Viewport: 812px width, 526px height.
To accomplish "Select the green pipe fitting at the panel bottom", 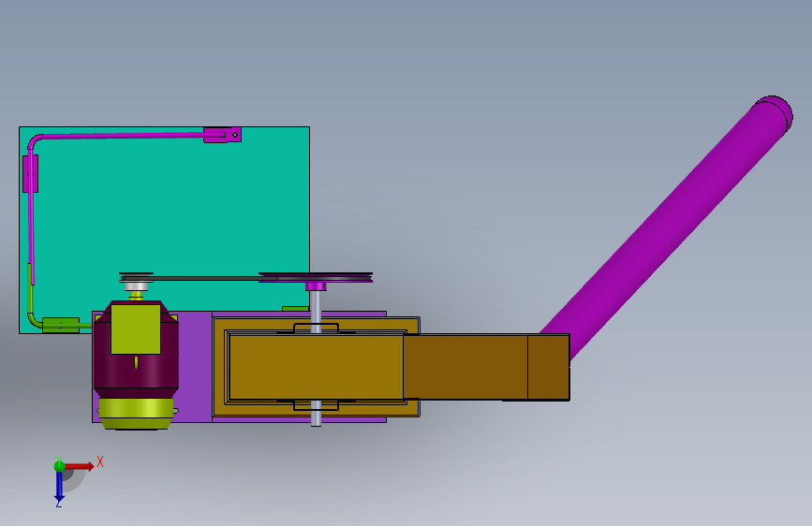I will pos(61,325).
